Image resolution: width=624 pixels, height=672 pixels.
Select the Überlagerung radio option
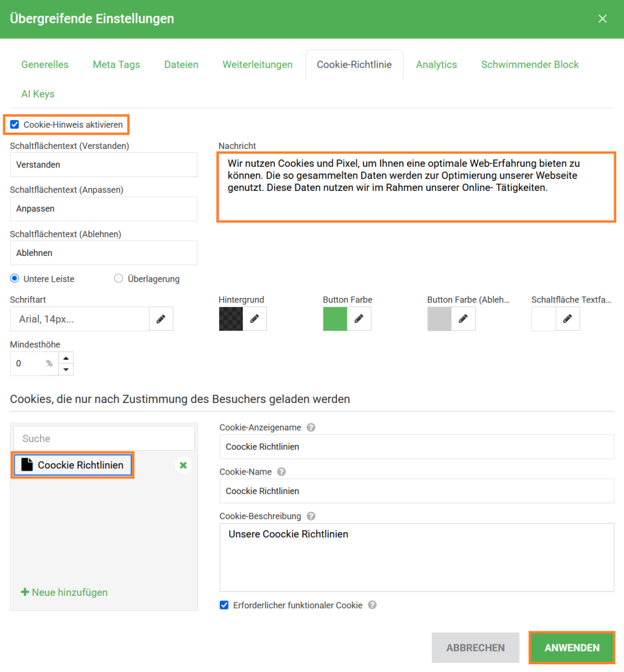tap(119, 279)
